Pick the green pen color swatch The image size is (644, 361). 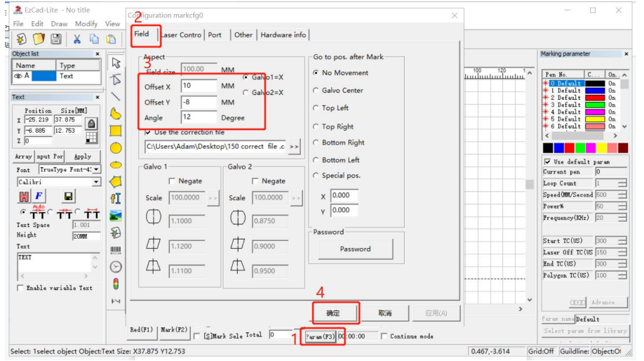tap(579, 148)
